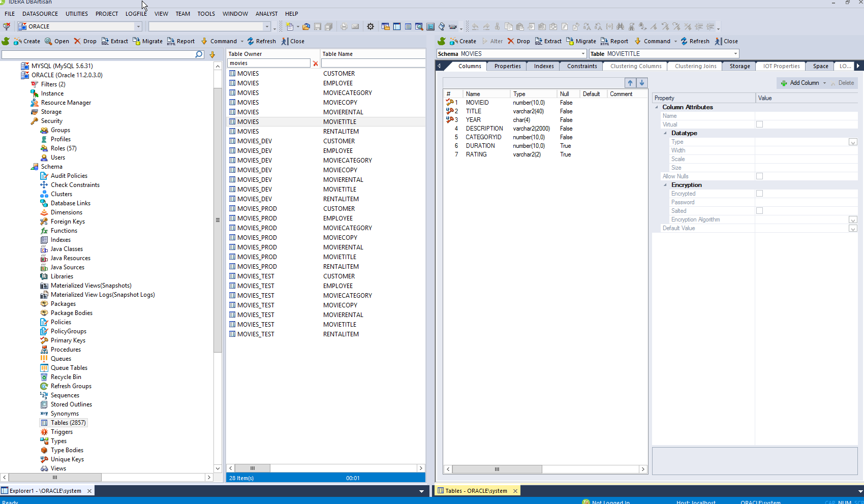Viewport: 864px width, 504px height.
Task: Switch to the Storage tab
Action: 739,66
